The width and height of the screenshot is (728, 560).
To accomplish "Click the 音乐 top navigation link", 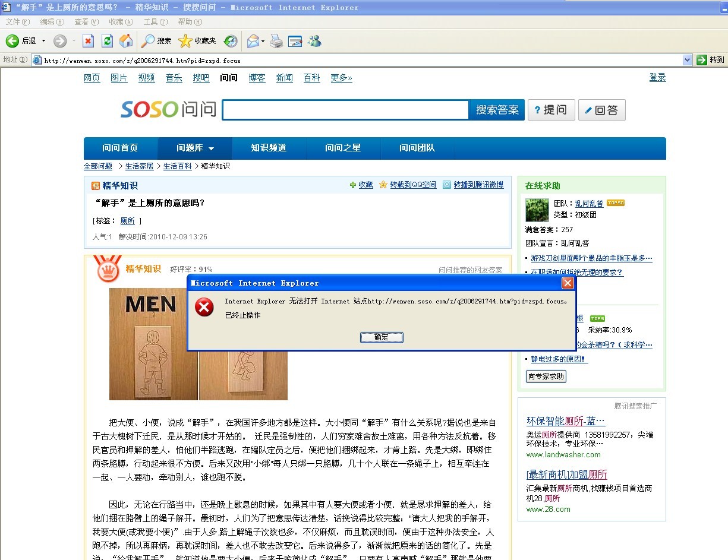I will [174, 78].
